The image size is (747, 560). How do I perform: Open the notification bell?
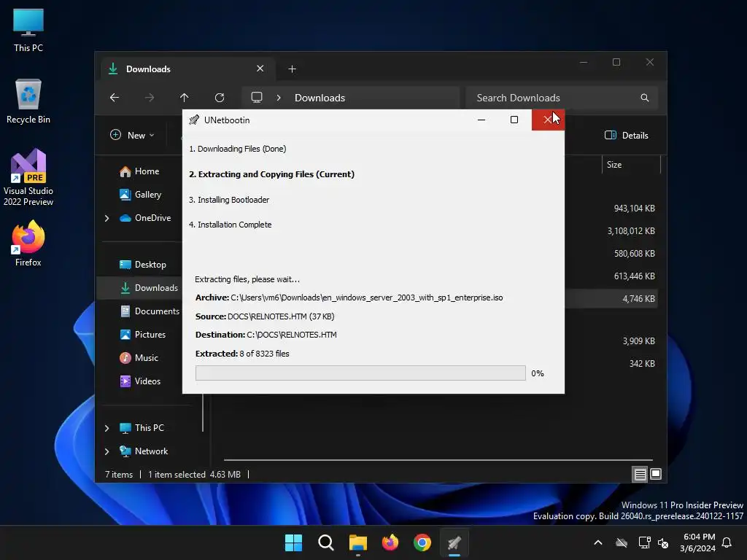[x=727, y=542]
